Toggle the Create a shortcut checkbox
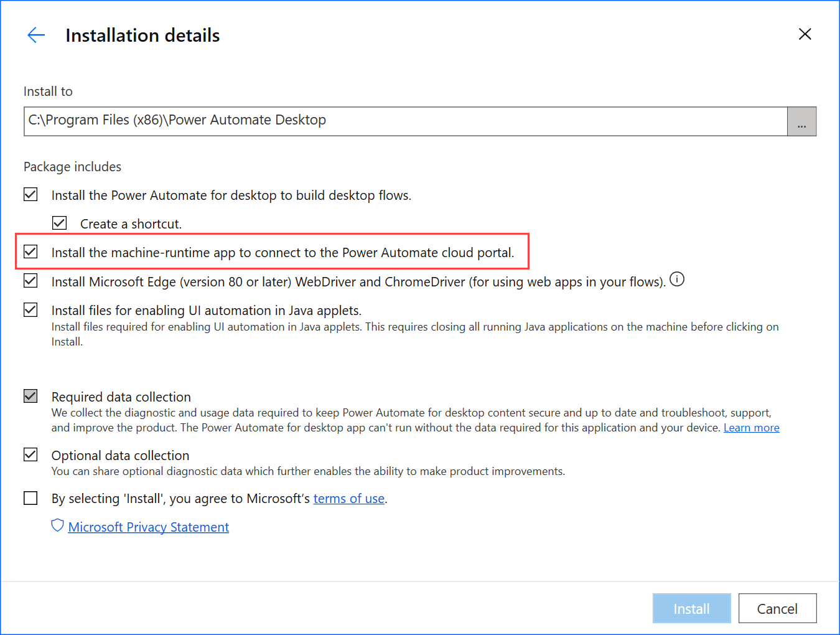 pos(59,223)
